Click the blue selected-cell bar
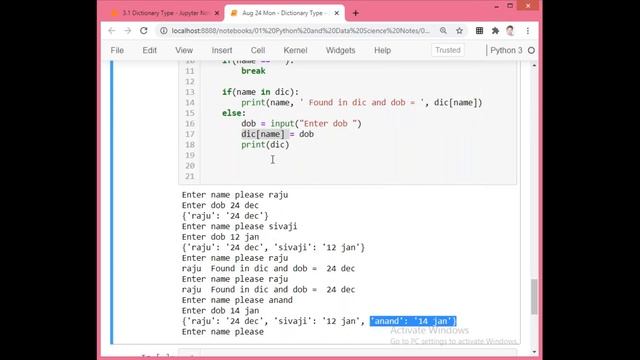This screenshot has width=640, height=360. [x=112, y=202]
